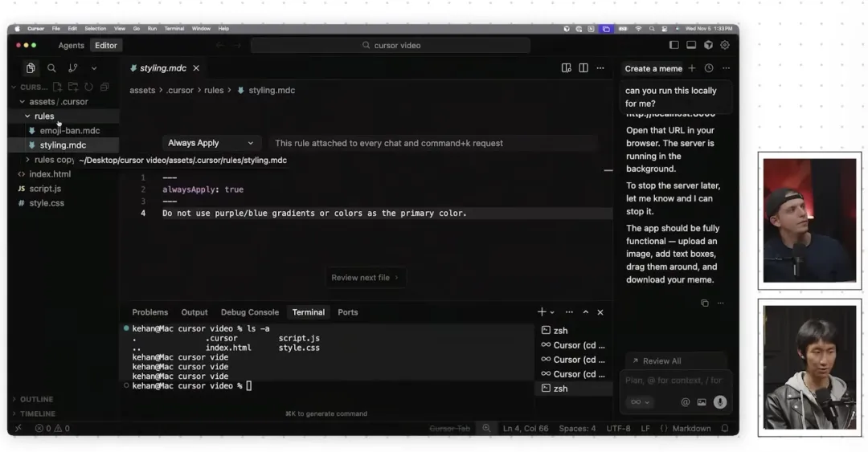The height and width of the screenshot is (452, 868).
Task: Toggle the primary sidebar layout icon
Action: pyautogui.click(x=674, y=46)
